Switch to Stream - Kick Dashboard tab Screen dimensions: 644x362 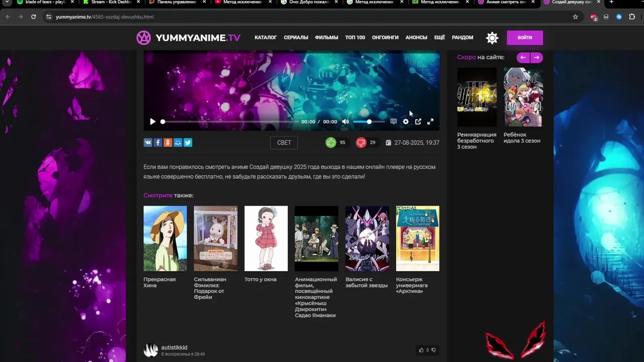111,3
